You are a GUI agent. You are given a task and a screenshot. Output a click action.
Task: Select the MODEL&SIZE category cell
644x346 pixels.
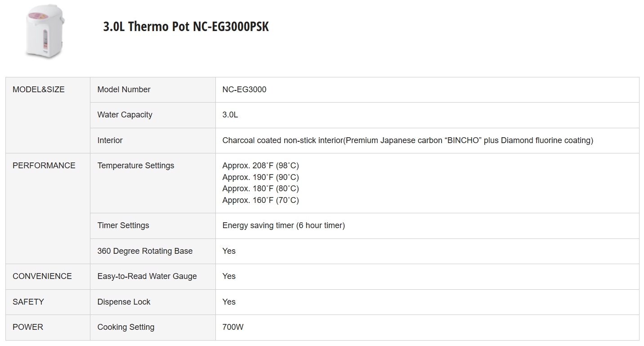(x=39, y=90)
